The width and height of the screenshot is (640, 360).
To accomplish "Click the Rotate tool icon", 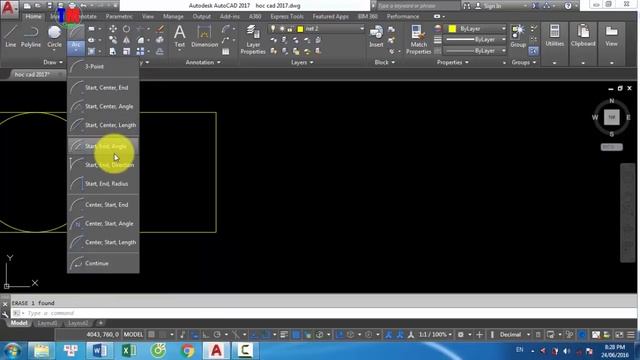I will [127, 29].
